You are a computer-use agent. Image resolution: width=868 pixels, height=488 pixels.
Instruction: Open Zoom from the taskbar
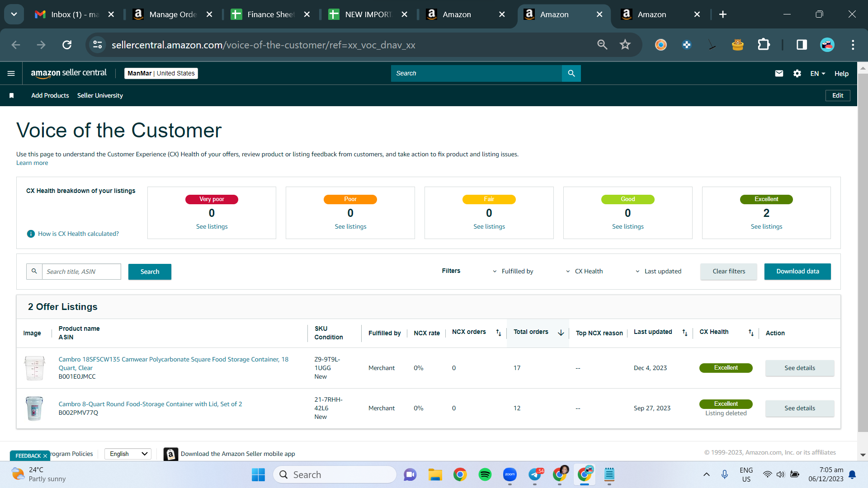pos(510,474)
